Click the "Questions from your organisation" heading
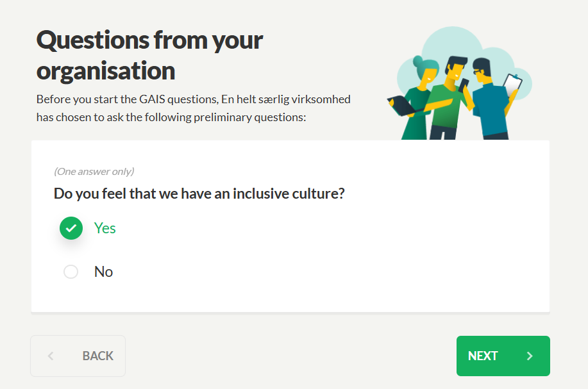 [149, 55]
